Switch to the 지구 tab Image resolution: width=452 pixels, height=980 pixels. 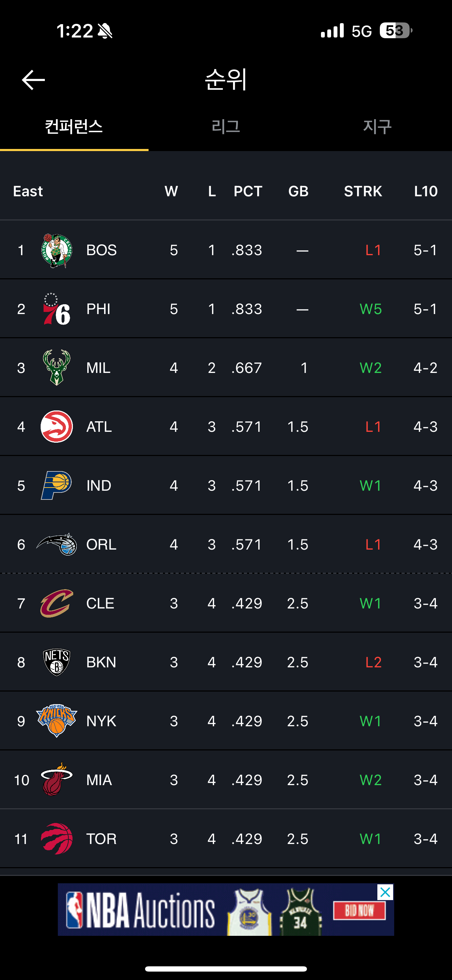(x=377, y=127)
